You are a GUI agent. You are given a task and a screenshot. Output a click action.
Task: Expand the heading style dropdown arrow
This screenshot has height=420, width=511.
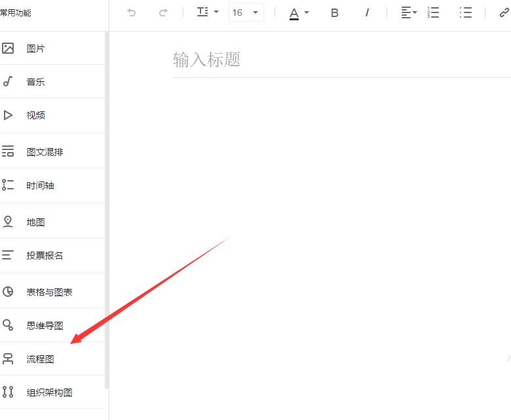pyautogui.click(x=216, y=12)
